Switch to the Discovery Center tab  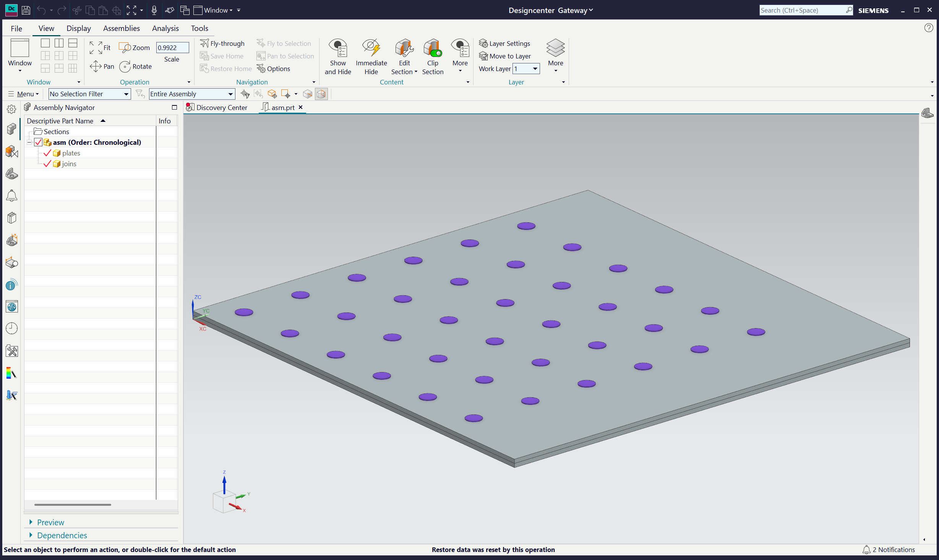pos(217,108)
